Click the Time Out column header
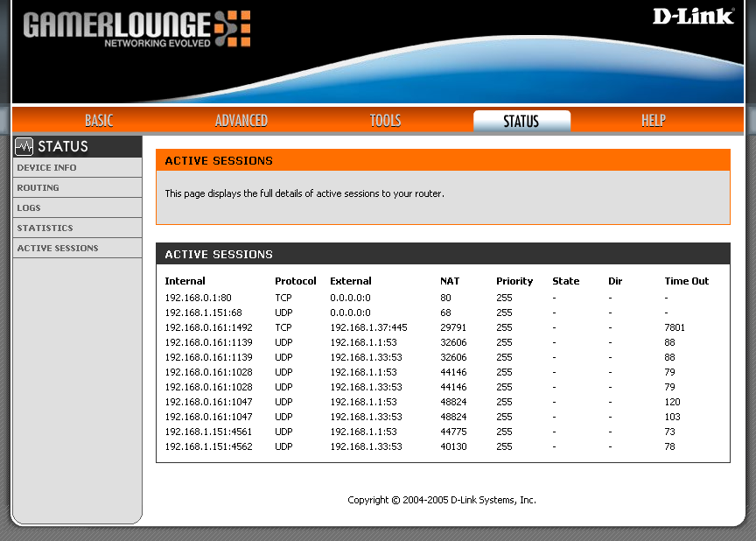Screen dimensions: 756x541 click(687, 281)
